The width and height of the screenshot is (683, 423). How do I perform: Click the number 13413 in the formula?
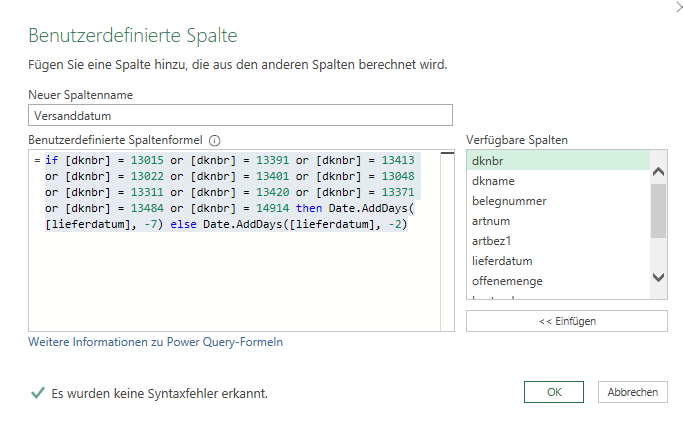coord(398,160)
